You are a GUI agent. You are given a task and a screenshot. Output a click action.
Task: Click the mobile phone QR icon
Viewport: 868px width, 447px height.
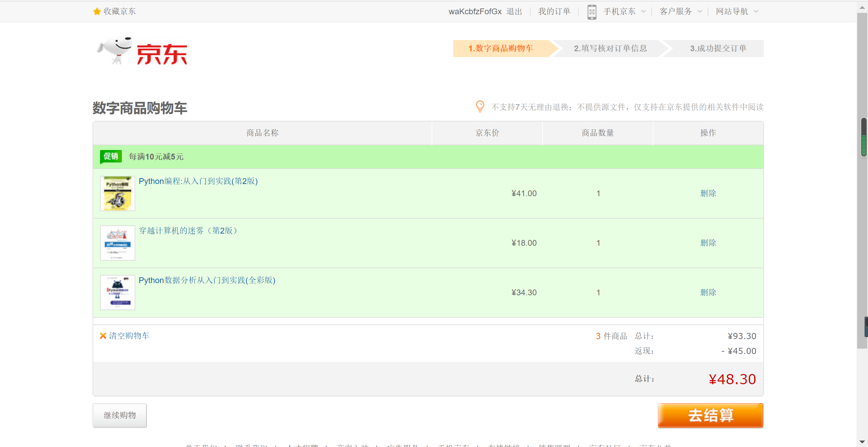click(x=592, y=12)
